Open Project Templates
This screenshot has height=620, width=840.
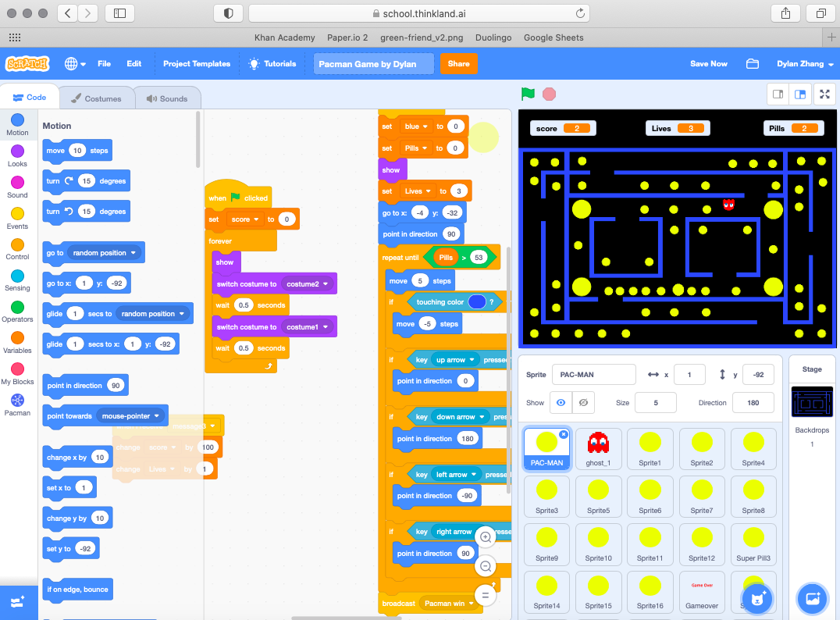coord(197,64)
